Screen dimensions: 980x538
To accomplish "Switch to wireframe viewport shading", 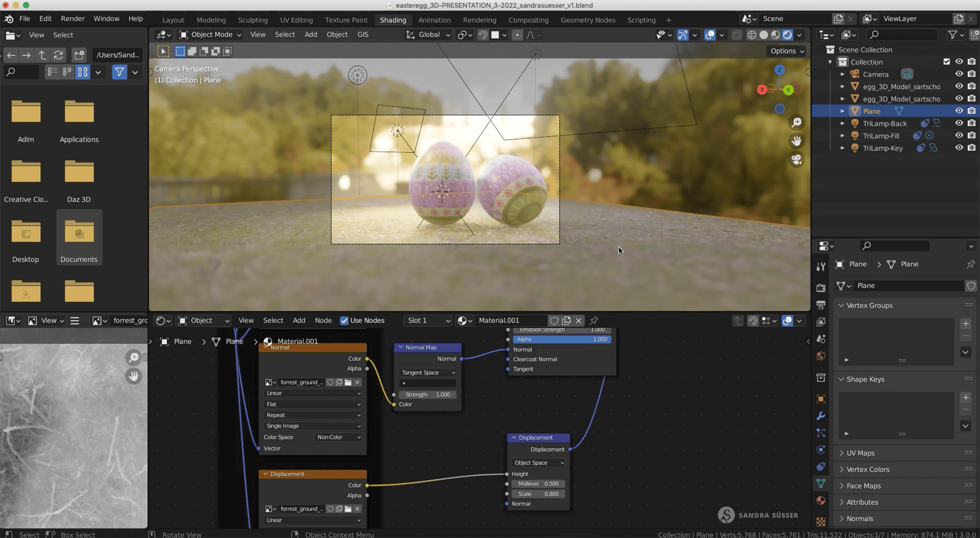I will 752,35.
